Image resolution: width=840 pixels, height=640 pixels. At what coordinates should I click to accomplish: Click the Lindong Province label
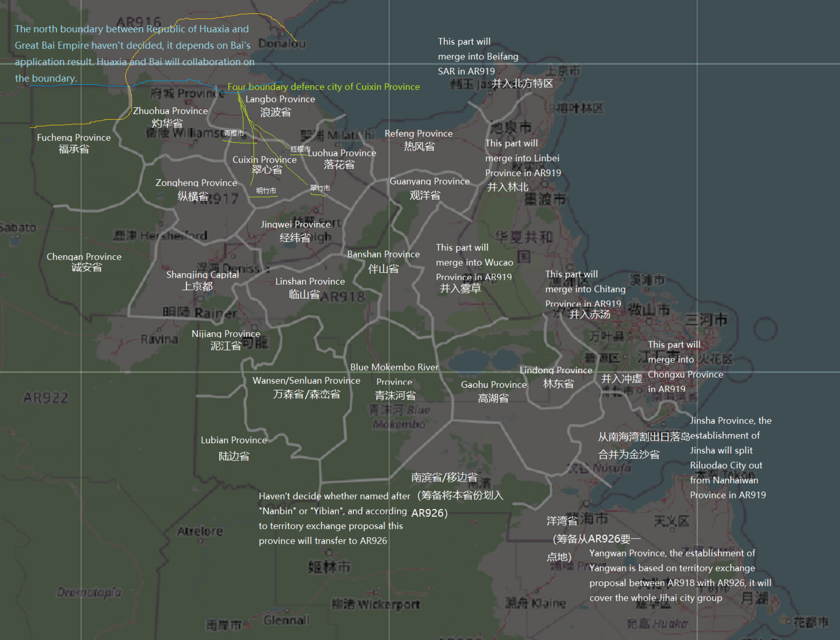point(556,370)
